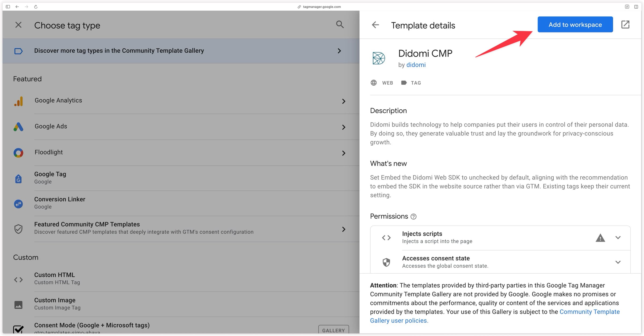Toggle the browser sidebar button
The width and height of the screenshot is (644, 336).
click(x=8, y=7)
